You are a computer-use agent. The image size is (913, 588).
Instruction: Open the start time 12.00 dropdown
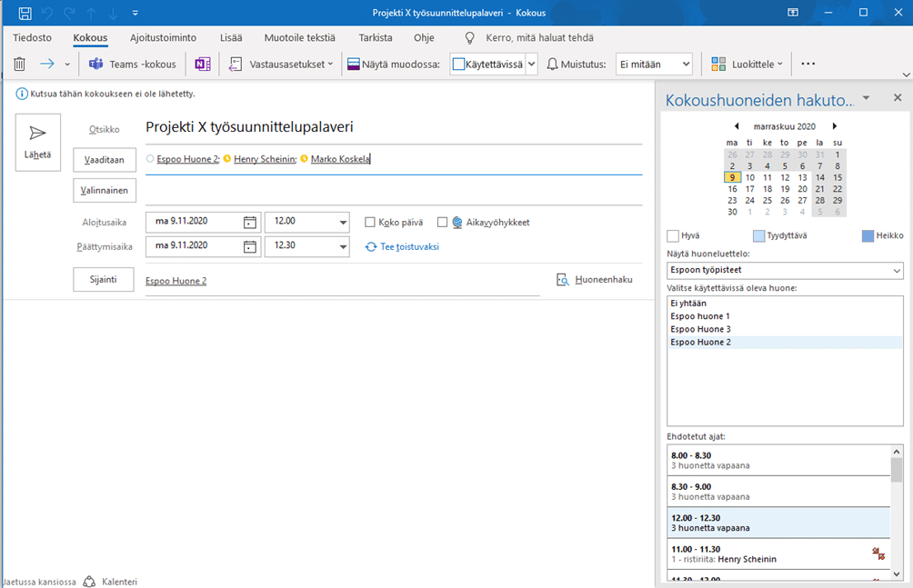click(x=343, y=222)
